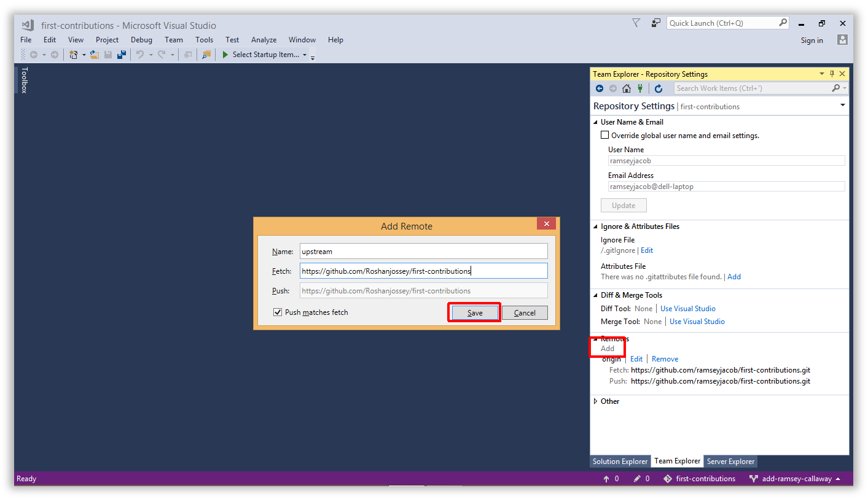Open the File menu

tap(26, 40)
